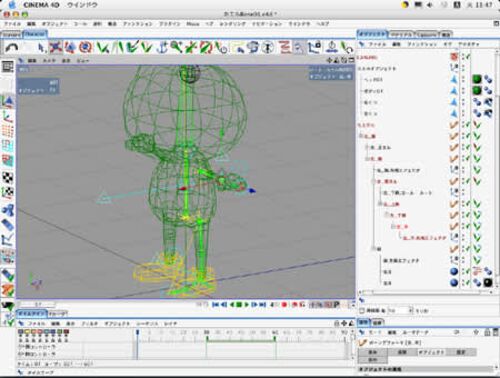The width and height of the screenshot is (500, 378).
Task: Click the red record keyframe button
Action: tap(284, 304)
